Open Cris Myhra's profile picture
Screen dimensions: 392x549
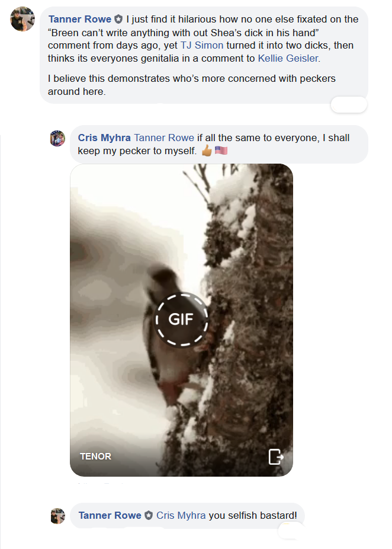(57, 138)
